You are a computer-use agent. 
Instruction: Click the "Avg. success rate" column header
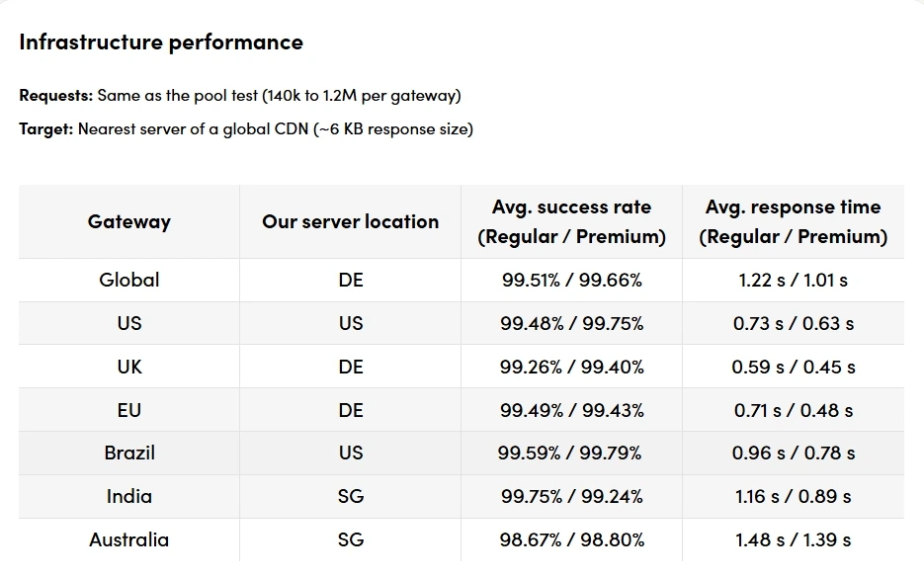coord(571,221)
